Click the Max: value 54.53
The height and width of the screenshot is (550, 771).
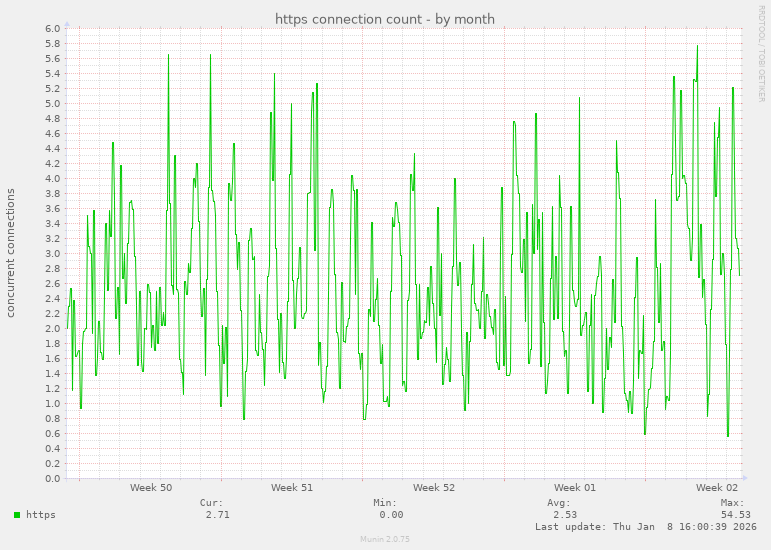pyautogui.click(x=736, y=515)
